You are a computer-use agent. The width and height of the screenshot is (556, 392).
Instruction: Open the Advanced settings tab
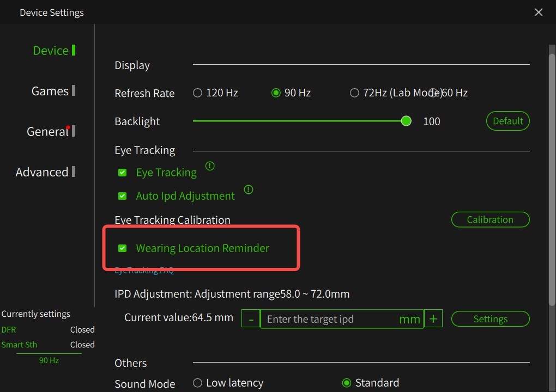coord(42,172)
